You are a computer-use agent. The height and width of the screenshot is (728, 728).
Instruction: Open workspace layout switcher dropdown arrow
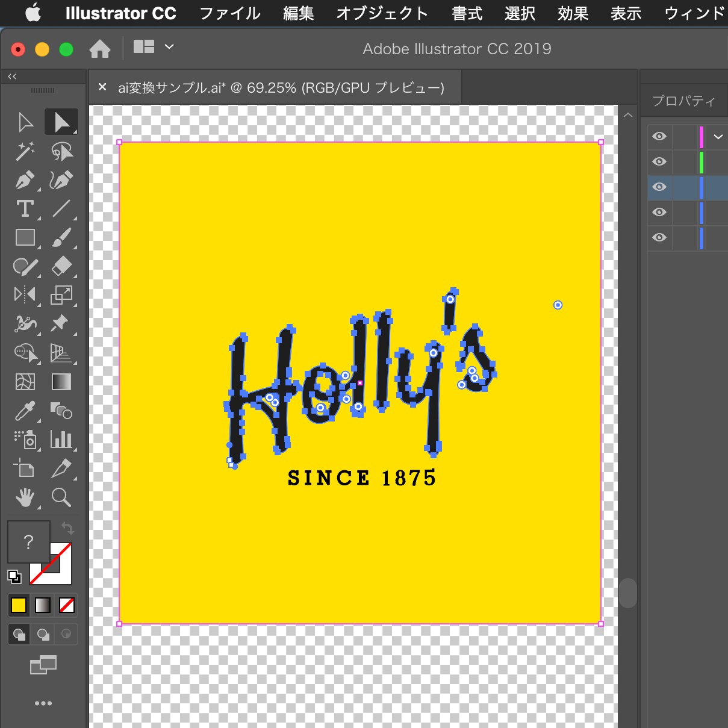click(169, 46)
